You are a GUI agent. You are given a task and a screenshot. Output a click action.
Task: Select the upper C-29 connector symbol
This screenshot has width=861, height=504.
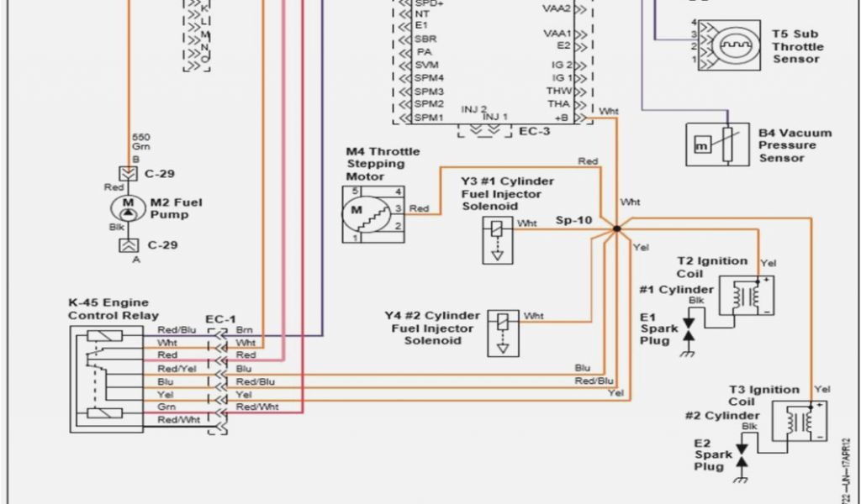click(129, 174)
